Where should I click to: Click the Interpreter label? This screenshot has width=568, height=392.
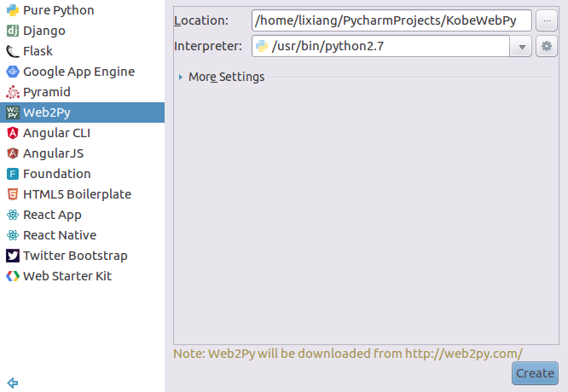[x=208, y=46]
